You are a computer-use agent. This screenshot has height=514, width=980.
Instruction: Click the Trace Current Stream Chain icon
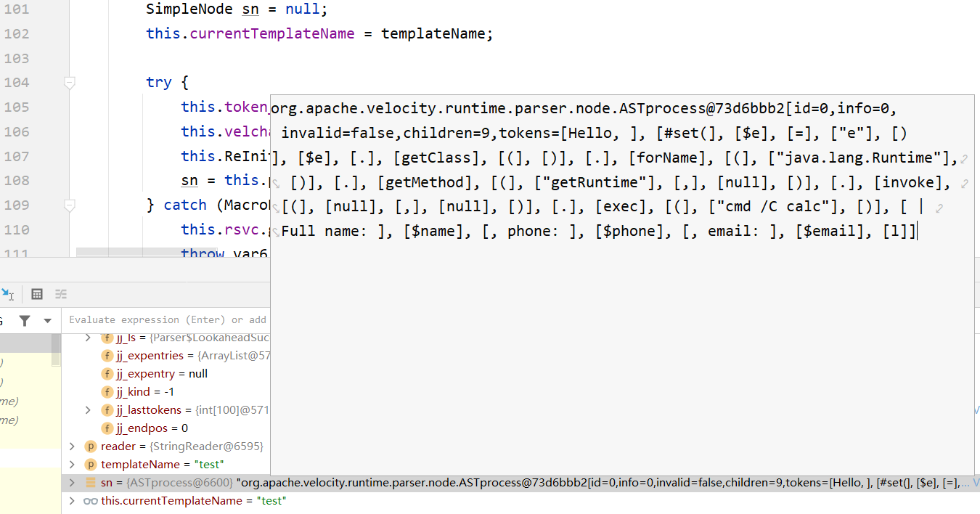click(x=61, y=294)
